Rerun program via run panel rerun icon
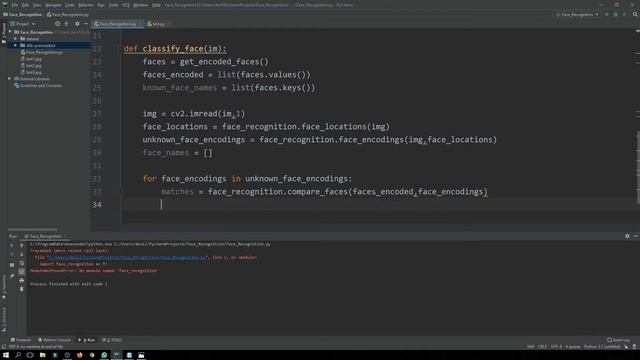The height and width of the screenshot is (360, 640). (12, 245)
